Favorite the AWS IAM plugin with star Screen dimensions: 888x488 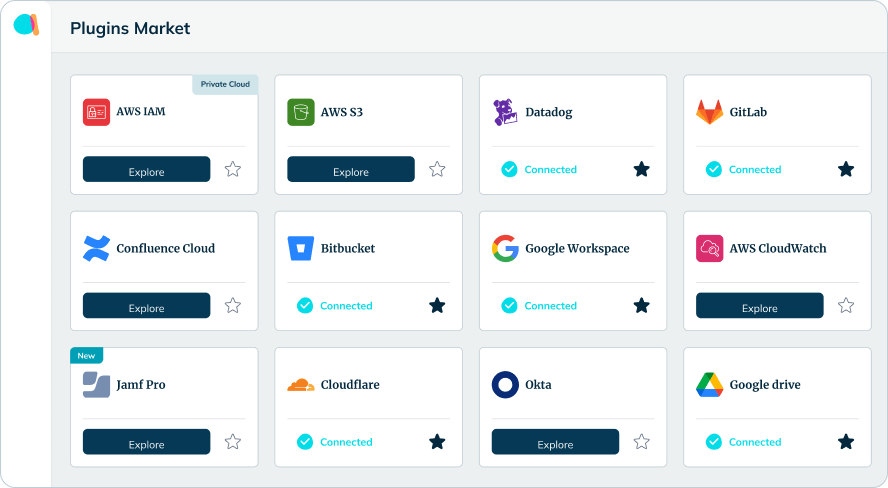[x=233, y=169]
